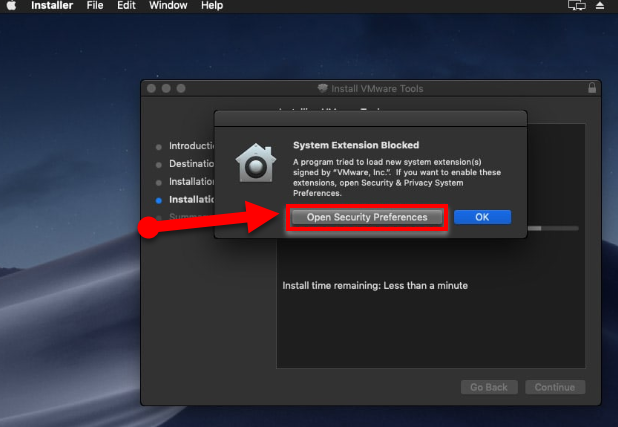Click the 'Install VMware Tools' window title

click(x=377, y=89)
